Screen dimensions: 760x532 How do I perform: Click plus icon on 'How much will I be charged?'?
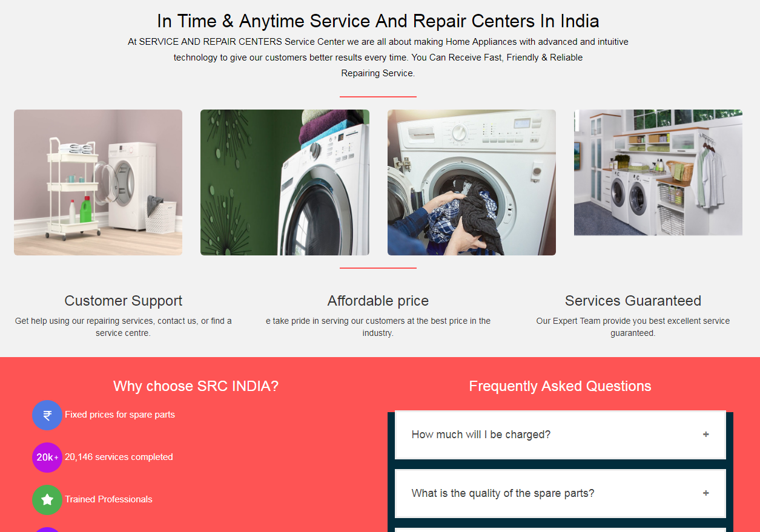click(x=705, y=435)
